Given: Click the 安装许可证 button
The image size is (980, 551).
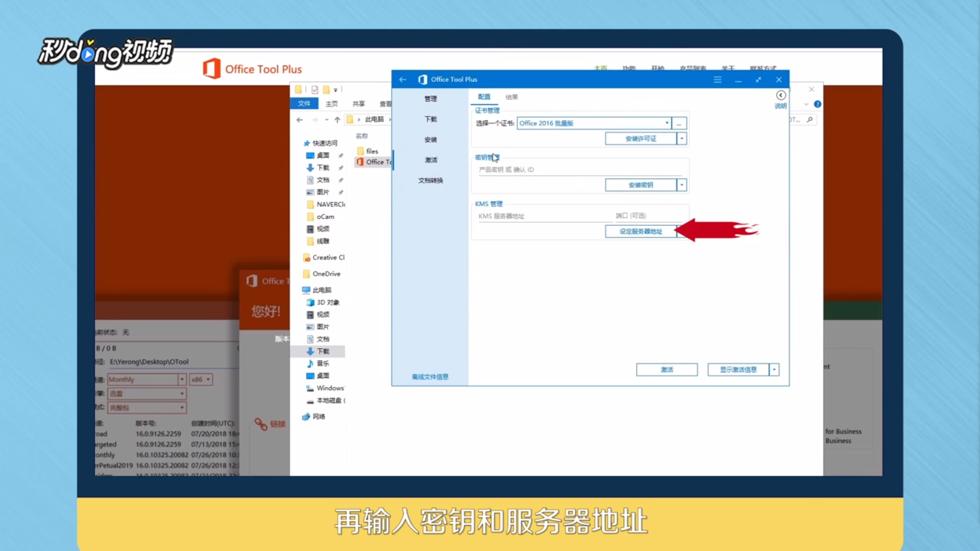Looking at the screenshot, I should tap(641, 139).
